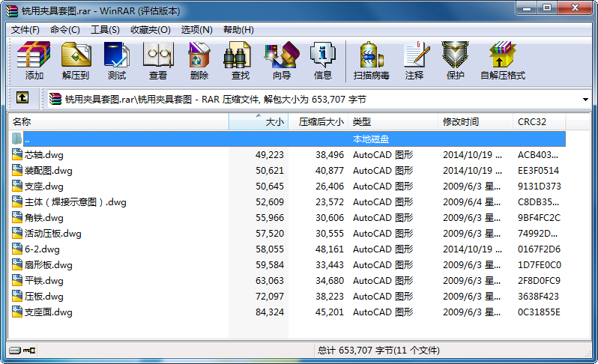
Task: Click the drive and key status bar icon
Action: [22, 350]
